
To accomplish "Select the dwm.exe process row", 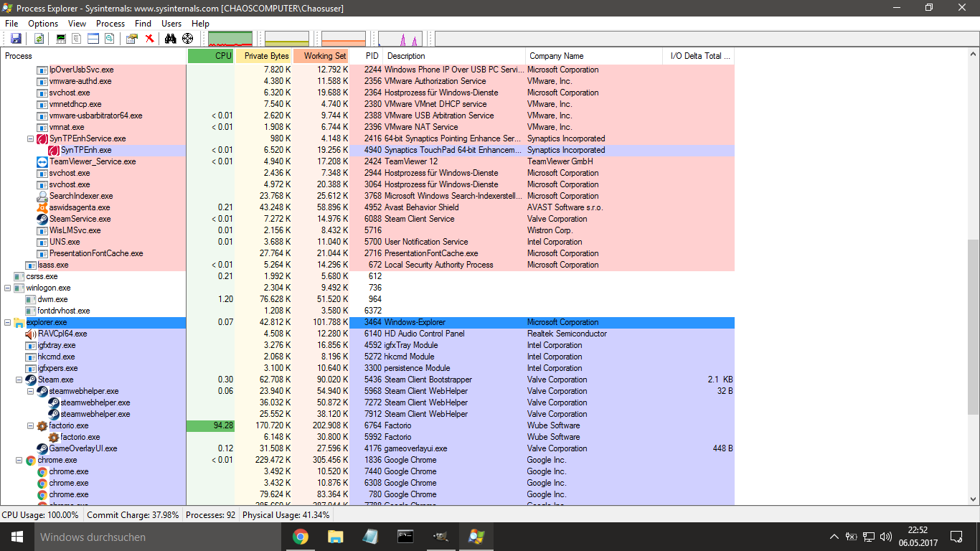I will [x=367, y=299].
